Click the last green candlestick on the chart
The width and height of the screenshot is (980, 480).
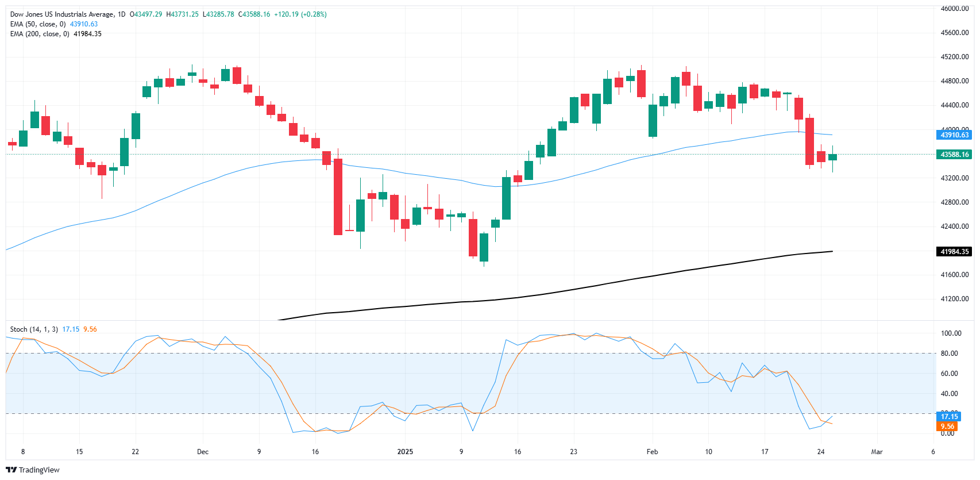[832, 157]
